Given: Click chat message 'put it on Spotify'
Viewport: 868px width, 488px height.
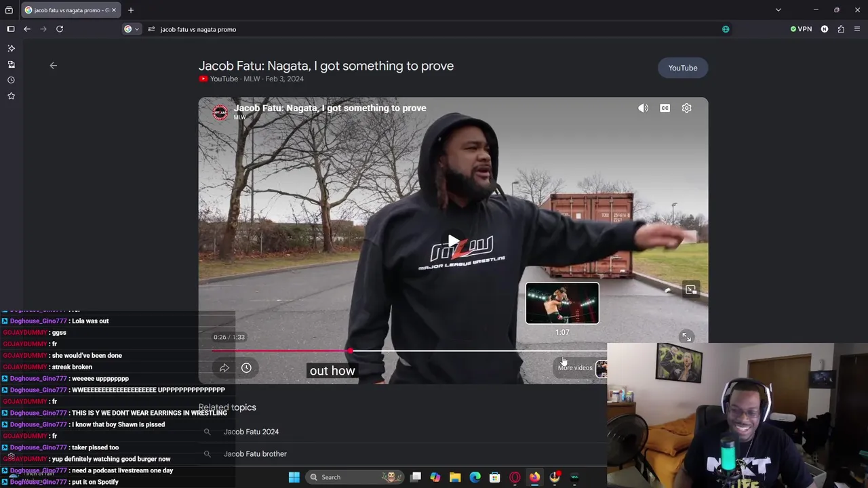Looking at the screenshot, I should pos(95,482).
